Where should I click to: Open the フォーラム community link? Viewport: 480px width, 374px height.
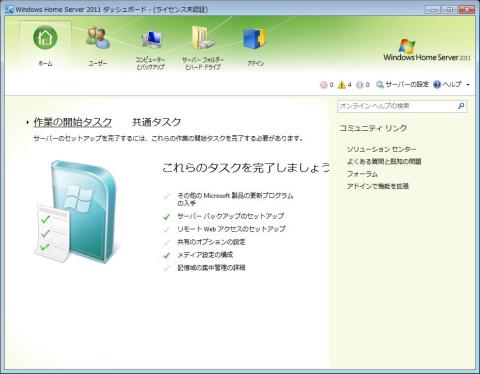click(362, 174)
